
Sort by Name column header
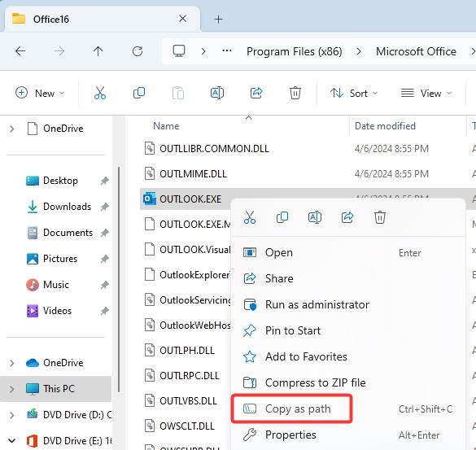click(166, 126)
